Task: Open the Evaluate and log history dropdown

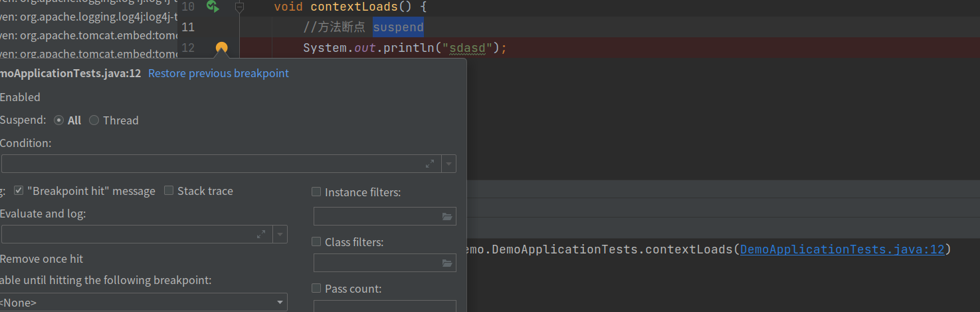Action: coord(280,234)
